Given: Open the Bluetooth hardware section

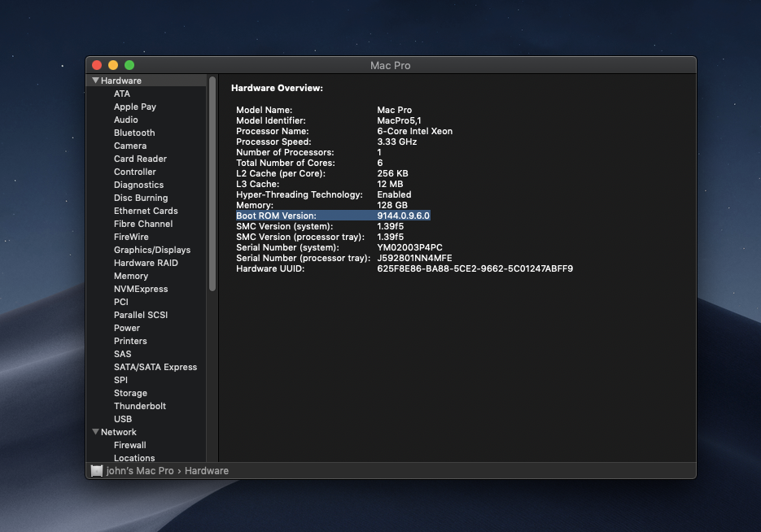Looking at the screenshot, I should coord(134,133).
